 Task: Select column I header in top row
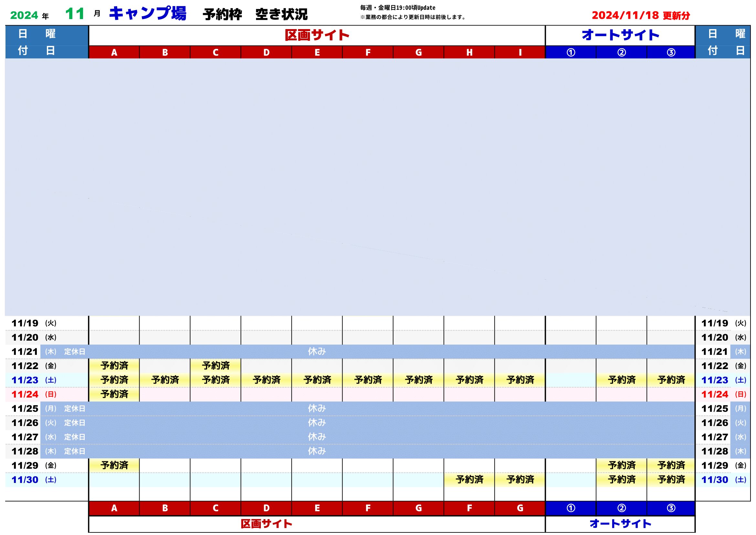520,52
